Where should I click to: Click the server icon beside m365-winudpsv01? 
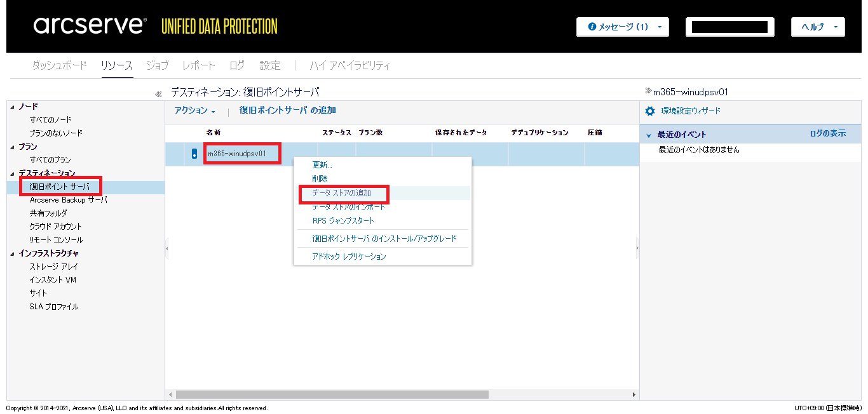(x=194, y=154)
